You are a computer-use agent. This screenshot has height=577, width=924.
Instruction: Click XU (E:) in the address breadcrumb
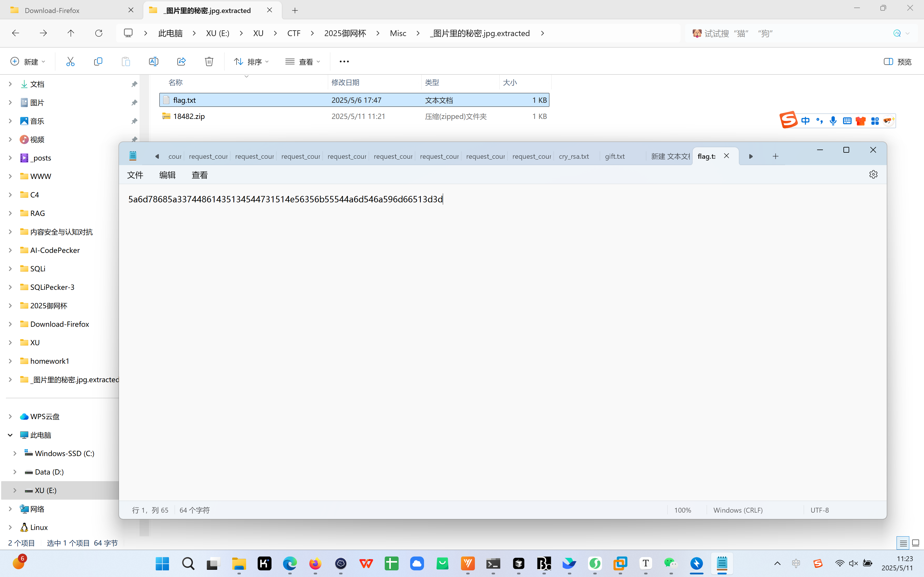(x=217, y=33)
